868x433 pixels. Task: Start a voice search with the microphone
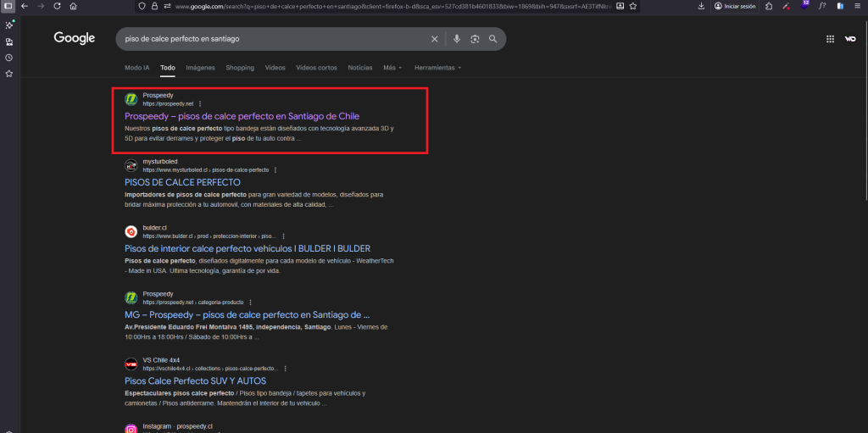[457, 39]
